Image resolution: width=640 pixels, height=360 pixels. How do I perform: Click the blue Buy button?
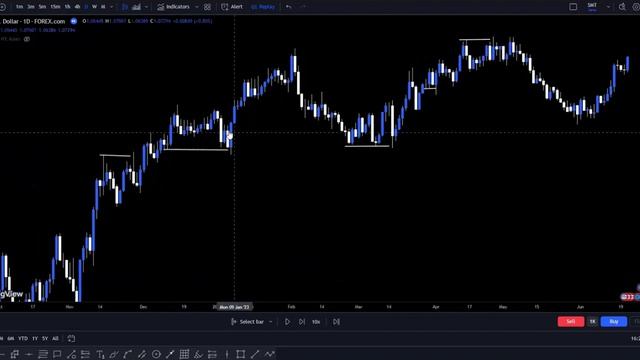tap(614, 322)
